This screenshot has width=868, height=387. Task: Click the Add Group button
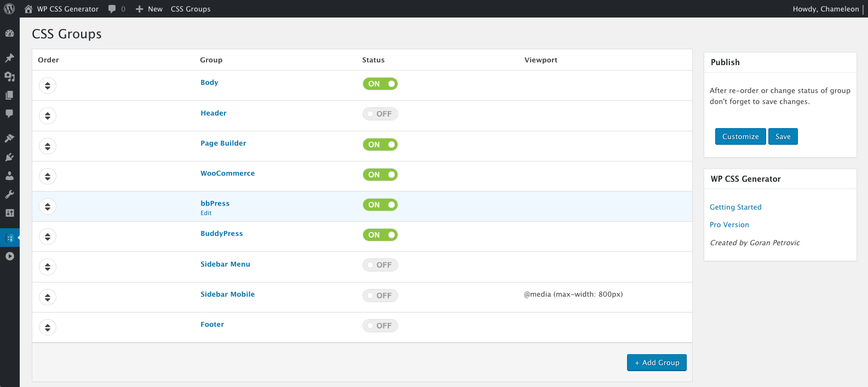[x=657, y=362]
